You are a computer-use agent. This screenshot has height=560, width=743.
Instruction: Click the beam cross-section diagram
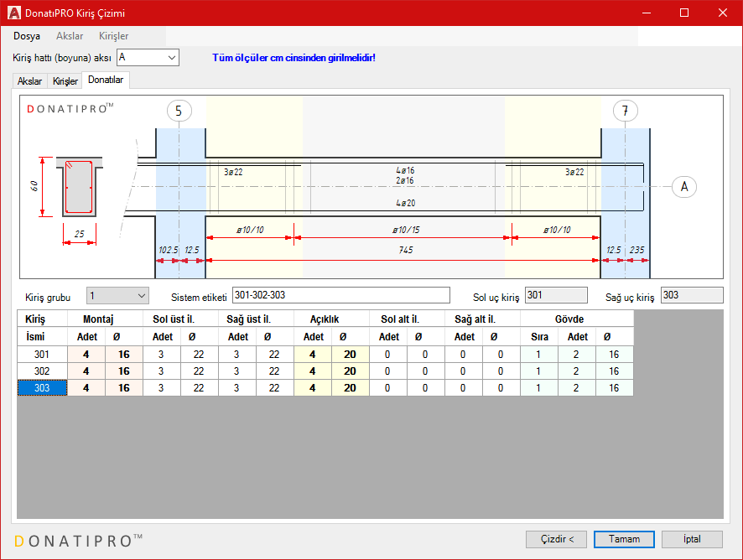click(x=79, y=189)
